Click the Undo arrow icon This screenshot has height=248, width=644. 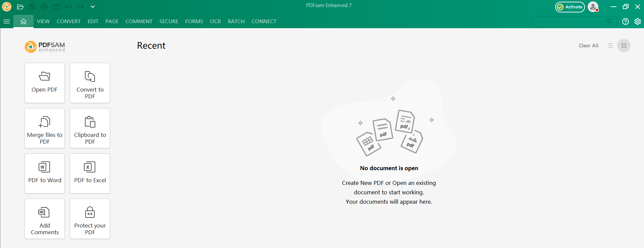click(68, 7)
